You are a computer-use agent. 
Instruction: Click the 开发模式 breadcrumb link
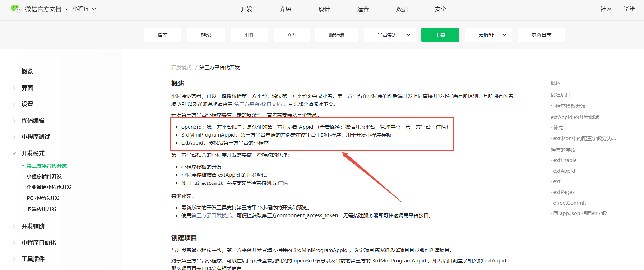point(181,67)
